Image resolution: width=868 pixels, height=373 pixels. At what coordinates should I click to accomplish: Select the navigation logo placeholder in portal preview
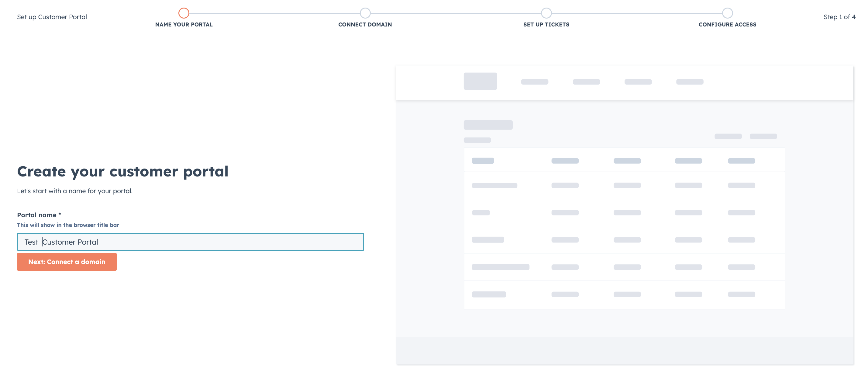pos(480,81)
